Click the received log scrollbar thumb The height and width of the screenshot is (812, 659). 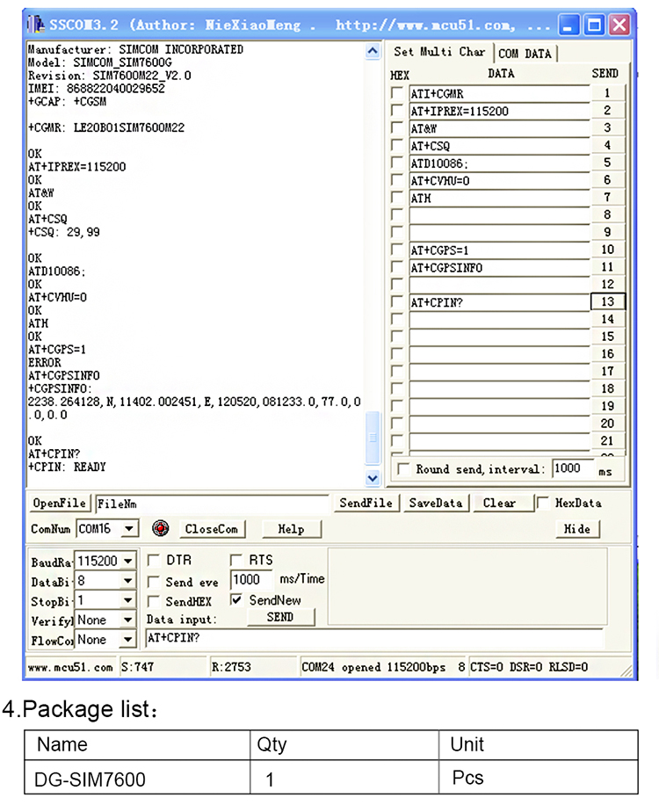point(373,438)
